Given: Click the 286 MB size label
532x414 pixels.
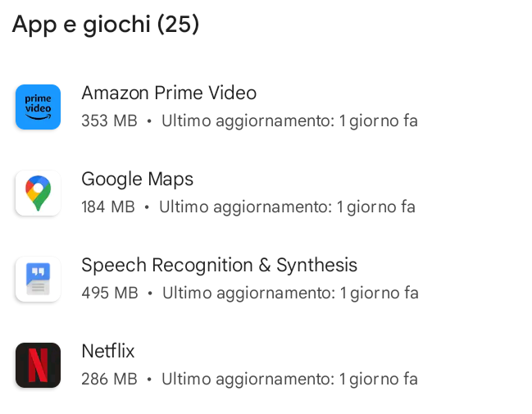Looking at the screenshot, I should (x=109, y=380).
